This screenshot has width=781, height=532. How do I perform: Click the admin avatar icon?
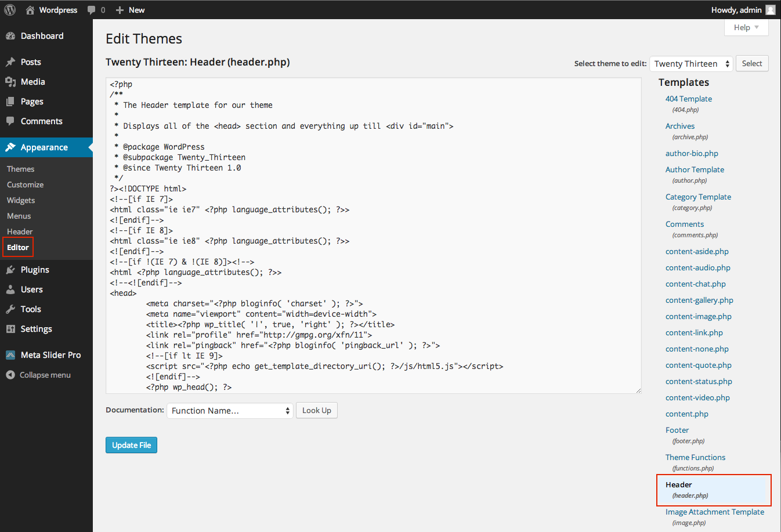click(x=771, y=10)
